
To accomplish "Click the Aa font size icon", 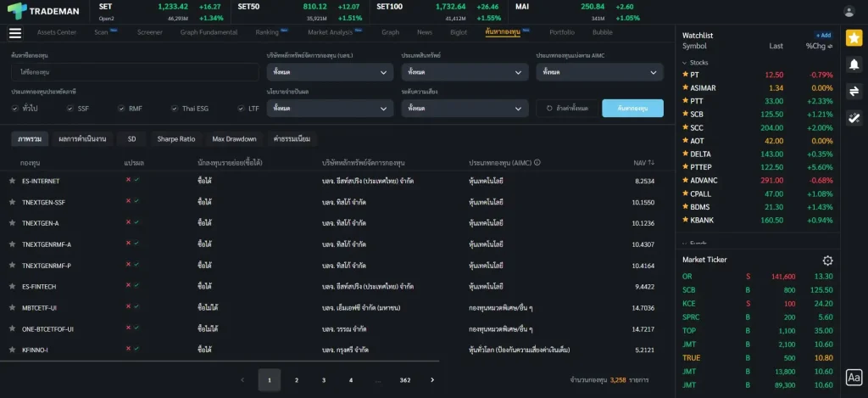I will (x=854, y=377).
